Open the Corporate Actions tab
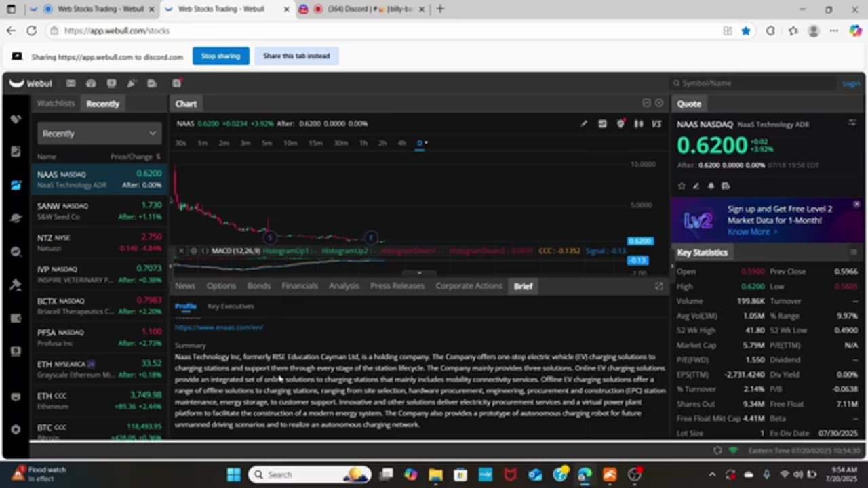 (469, 286)
